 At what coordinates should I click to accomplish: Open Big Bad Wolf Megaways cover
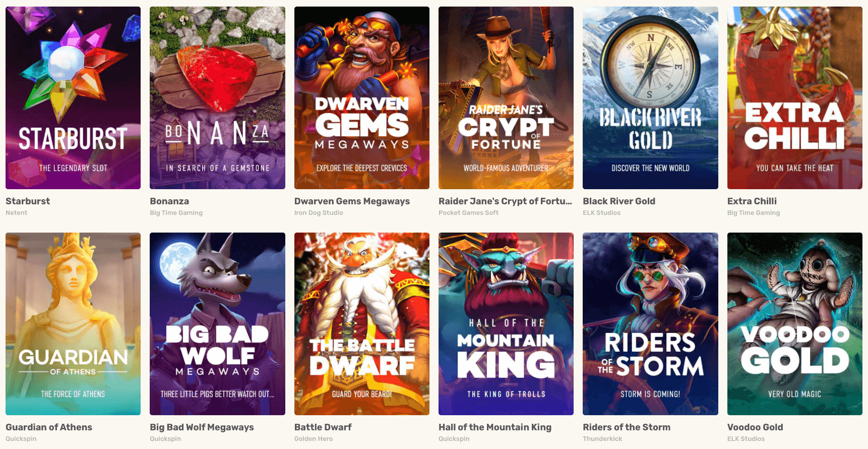tap(217, 324)
